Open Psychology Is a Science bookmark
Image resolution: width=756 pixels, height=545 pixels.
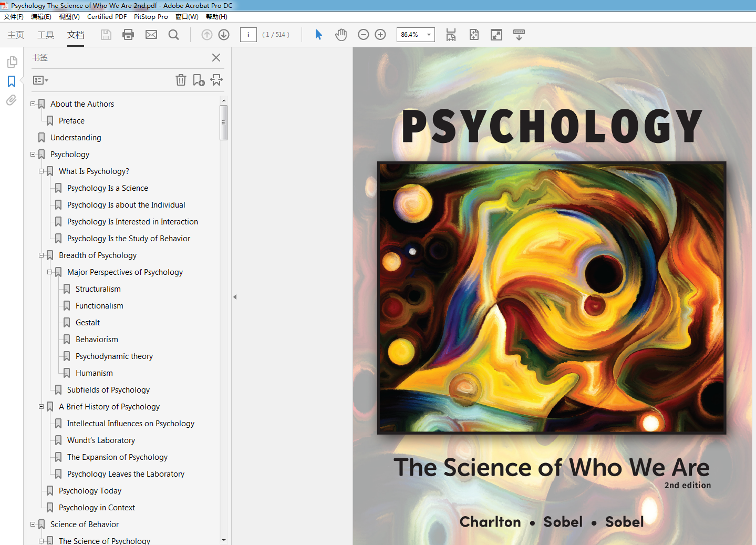tap(108, 188)
